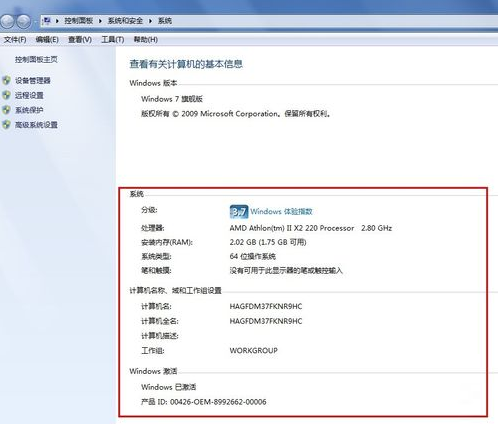Click the product ID 00426-OEM-8992662-00006
The image size is (503, 424).
pyautogui.click(x=204, y=402)
